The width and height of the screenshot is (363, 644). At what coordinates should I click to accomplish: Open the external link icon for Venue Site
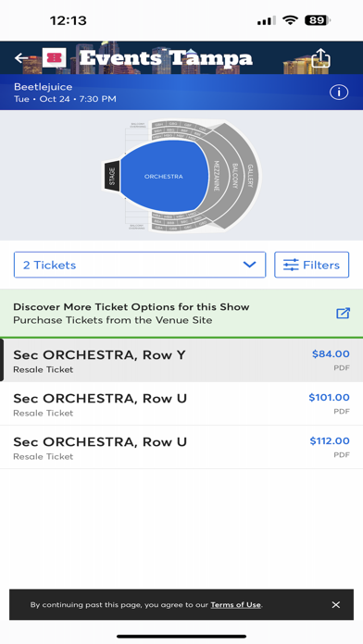(343, 313)
